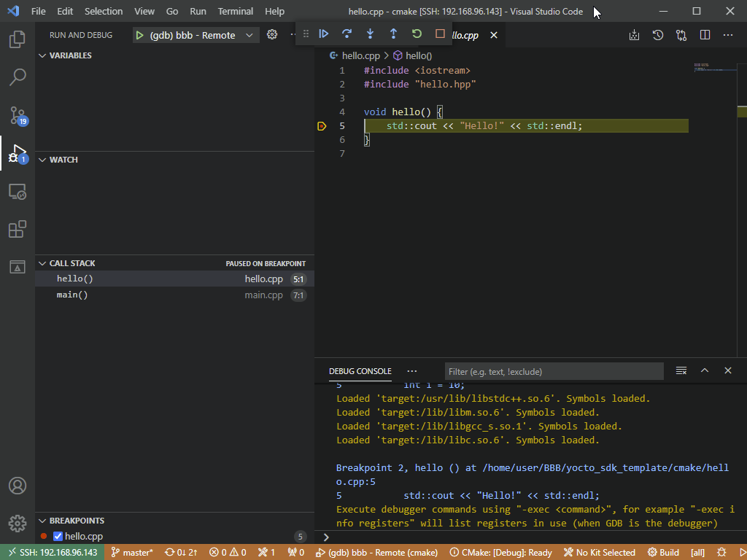Click the Continue debug button
The height and width of the screenshot is (560, 747).
pos(324,34)
